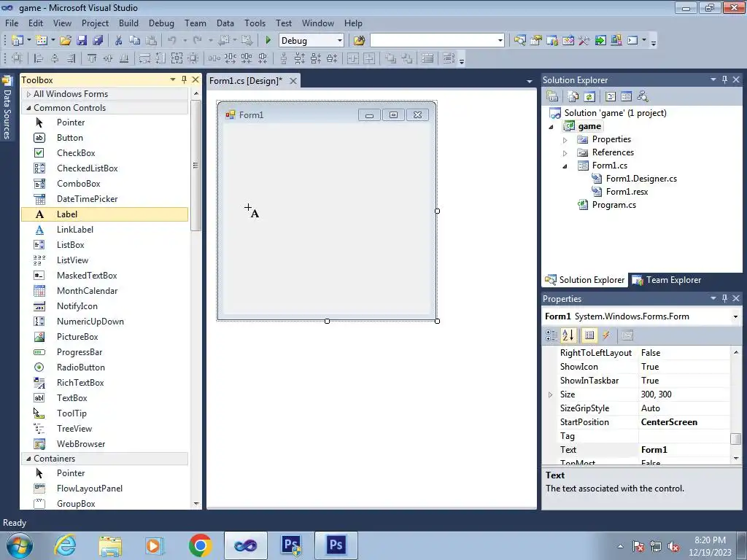Click the Add New Item toolbar icon
This screenshot has height=560, width=747.
(x=42, y=41)
